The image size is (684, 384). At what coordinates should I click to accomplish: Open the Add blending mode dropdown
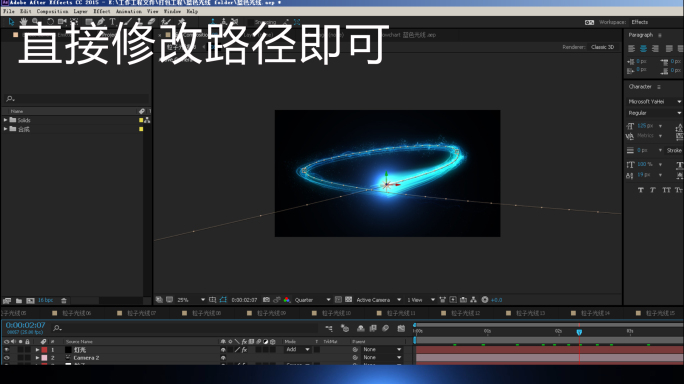tap(298, 350)
